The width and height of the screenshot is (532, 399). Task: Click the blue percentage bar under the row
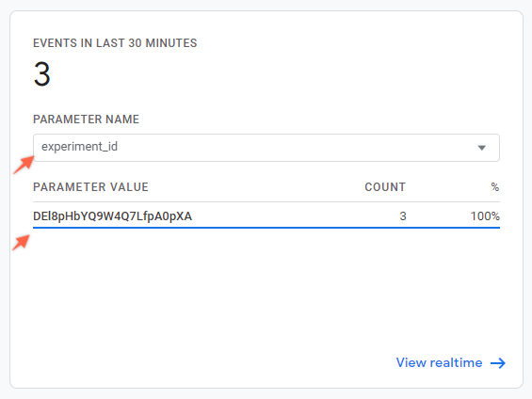click(266, 228)
